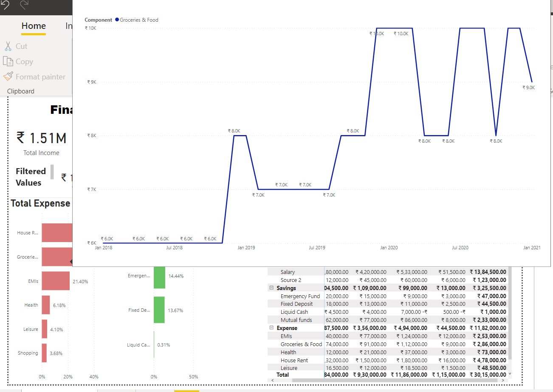Select the Fixed Deposit savings bar
The image size is (553, 392).
(x=159, y=310)
